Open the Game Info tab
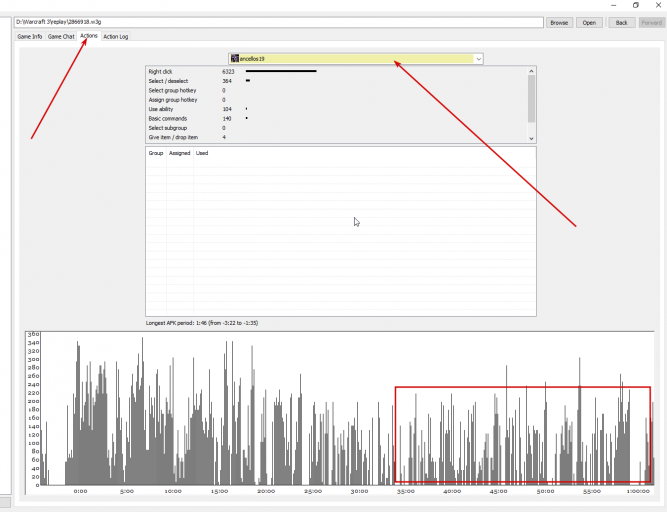Screen dimensions: 667x512 [x=30, y=37]
